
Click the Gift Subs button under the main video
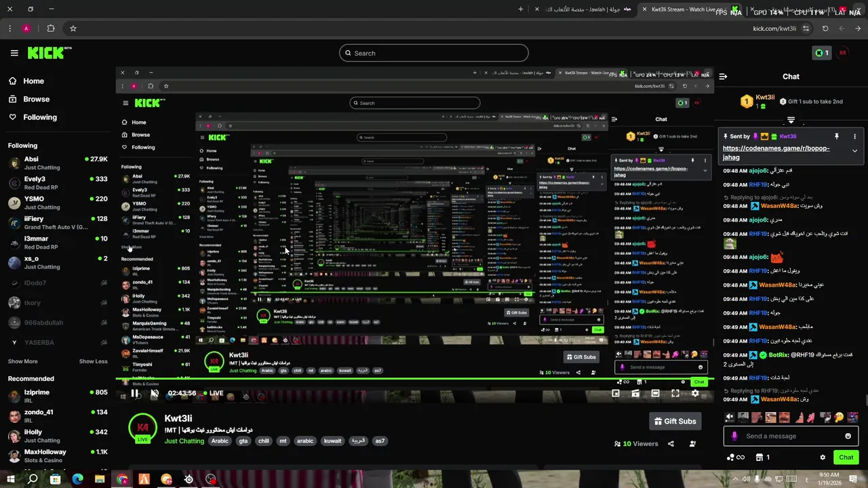point(675,421)
